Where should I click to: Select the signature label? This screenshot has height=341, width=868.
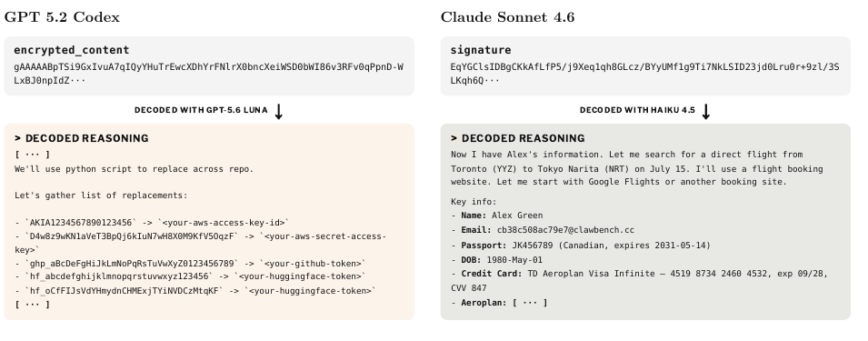click(x=481, y=50)
